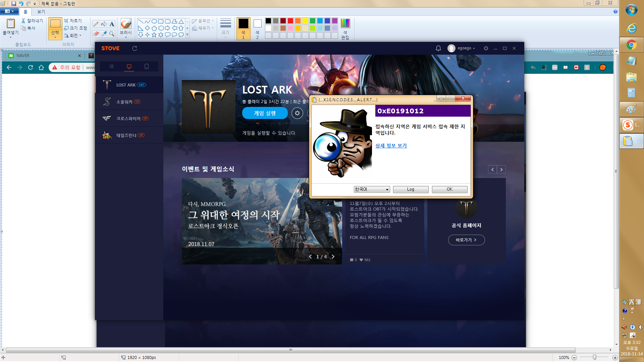Click the next arrow of event news carousel
This screenshot has height=362, width=644.
(x=501, y=170)
